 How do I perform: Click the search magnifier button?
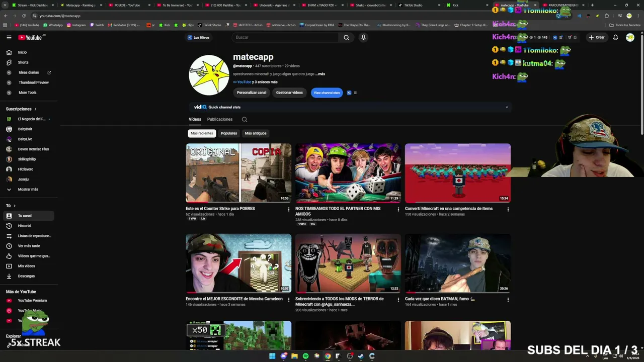(346, 37)
